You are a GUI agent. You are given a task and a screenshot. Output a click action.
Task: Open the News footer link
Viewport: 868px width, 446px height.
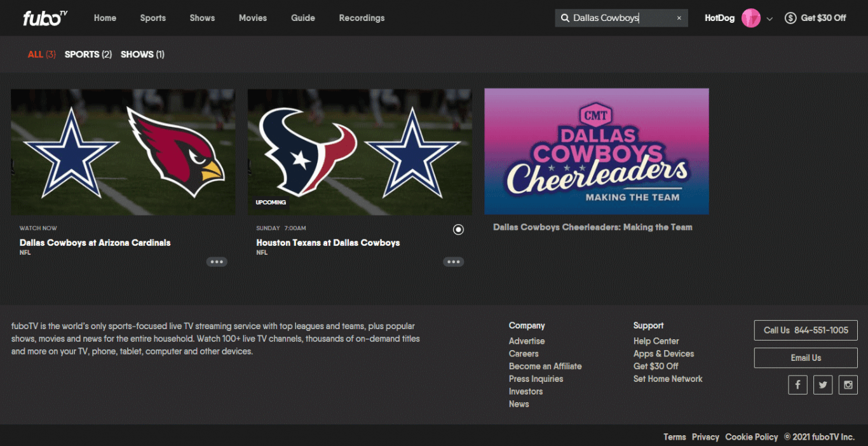click(519, 404)
